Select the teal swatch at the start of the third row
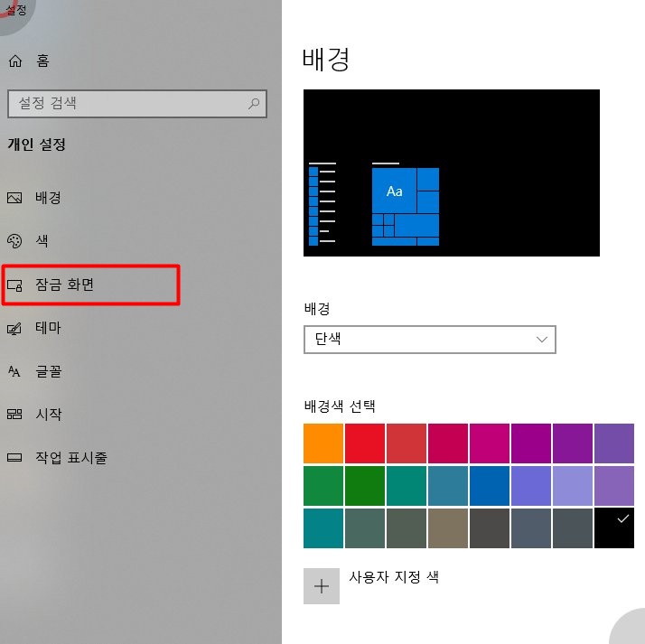The width and height of the screenshot is (645, 644). (x=323, y=528)
